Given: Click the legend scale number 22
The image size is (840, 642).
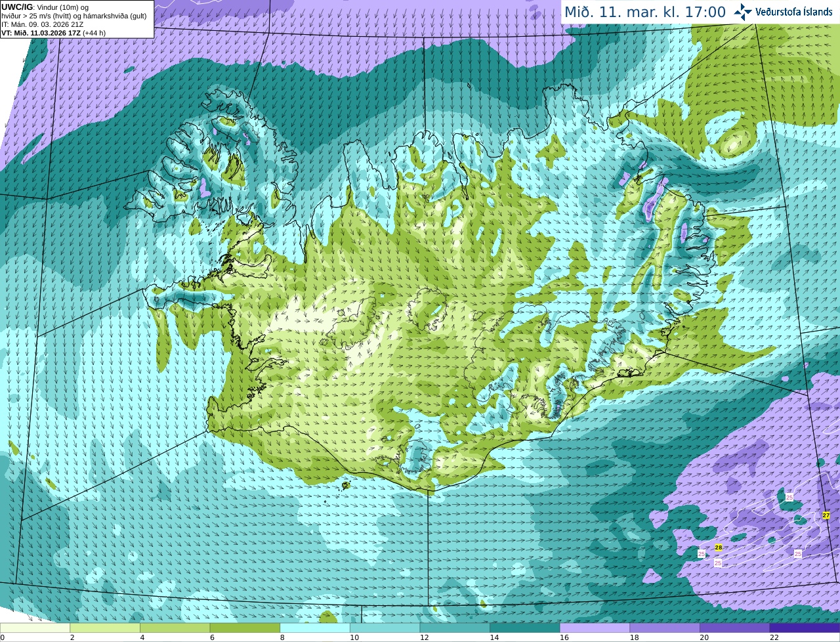Looking at the screenshot, I should tap(774, 637).
